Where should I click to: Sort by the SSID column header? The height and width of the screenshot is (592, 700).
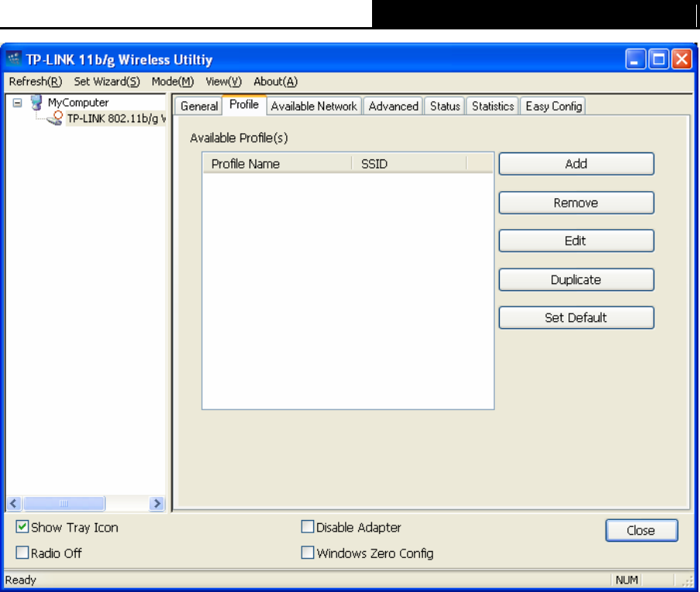click(409, 164)
